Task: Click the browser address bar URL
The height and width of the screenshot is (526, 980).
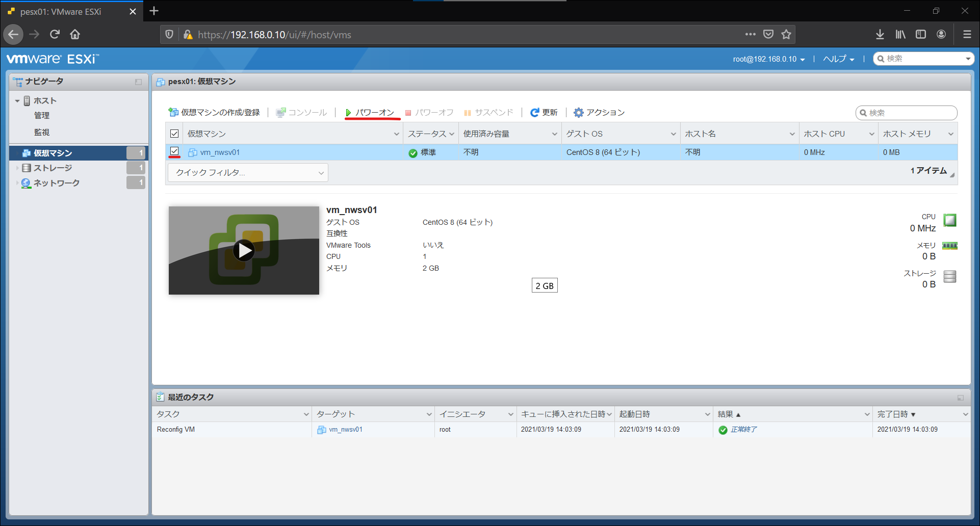Action: point(274,35)
